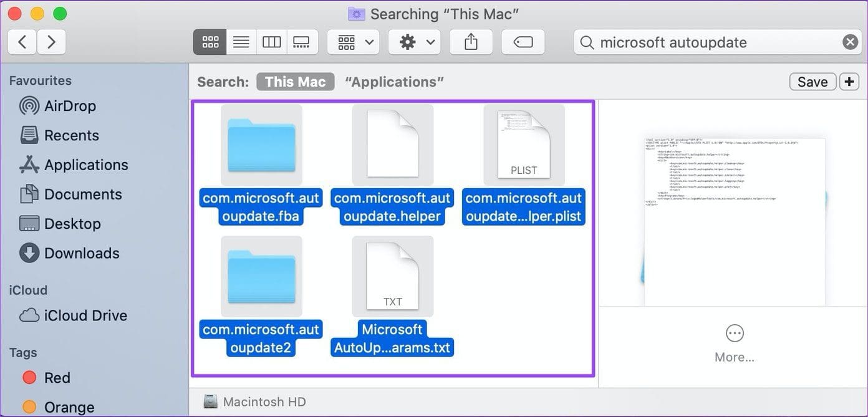Click the Edit Tags toolbar button
The image size is (868, 417).
click(523, 42)
